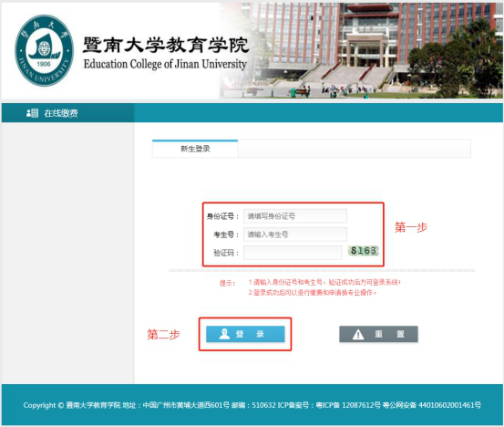Select the 在线缴费 menu item
The width and height of the screenshot is (504, 427).
pos(61,113)
